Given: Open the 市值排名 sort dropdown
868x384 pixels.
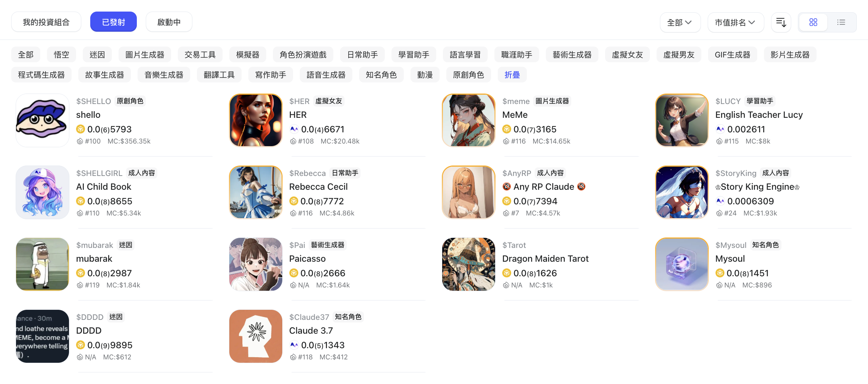Looking at the screenshot, I should coord(736,22).
